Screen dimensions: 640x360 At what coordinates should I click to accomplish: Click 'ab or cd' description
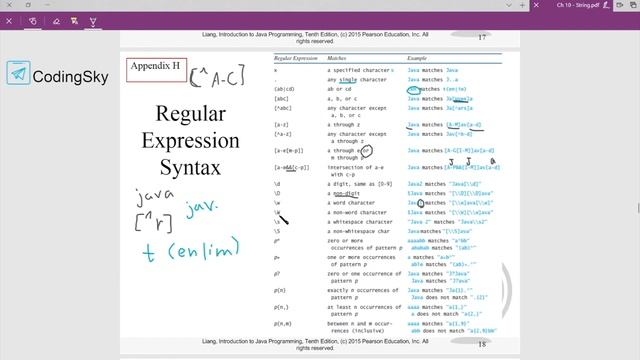339,89
